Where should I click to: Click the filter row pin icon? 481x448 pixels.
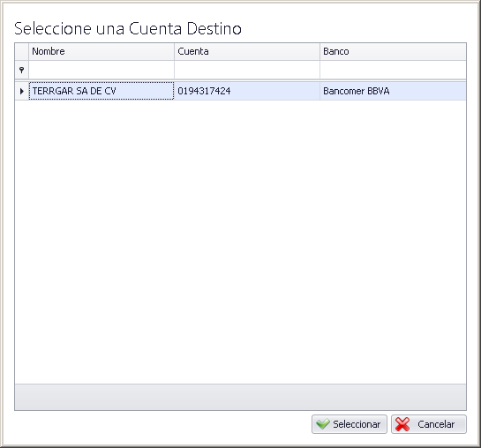tap(21, 71)
